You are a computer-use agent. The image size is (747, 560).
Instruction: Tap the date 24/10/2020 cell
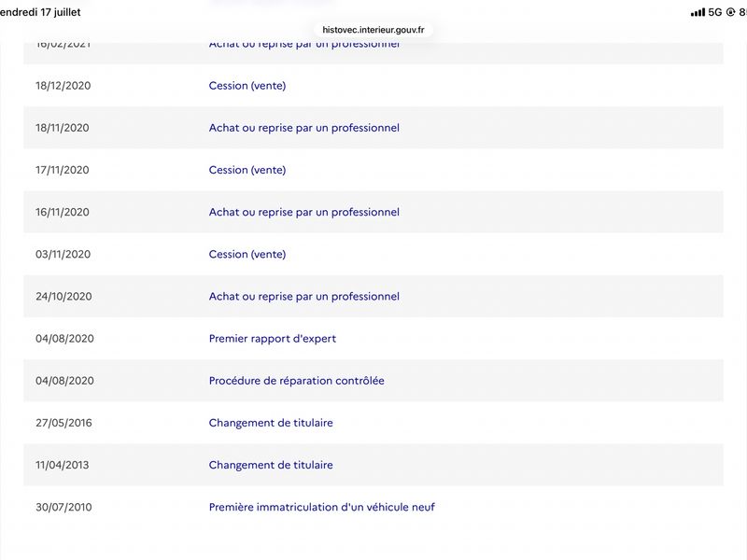coord(63,296)
